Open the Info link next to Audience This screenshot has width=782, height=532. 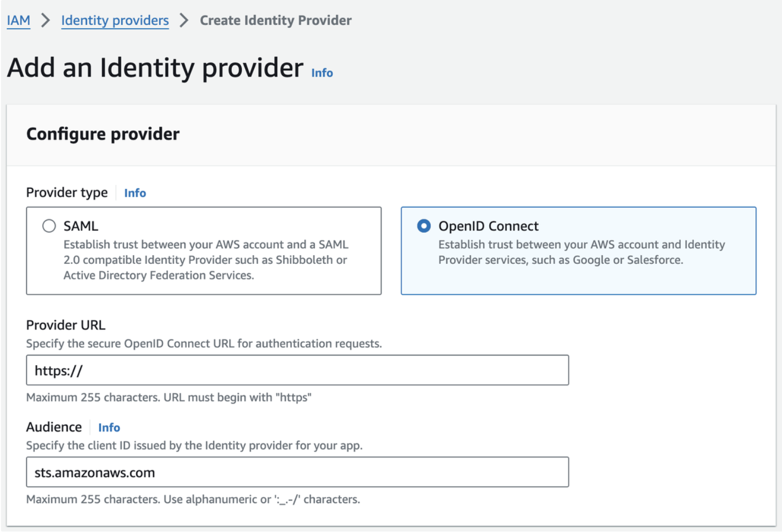109,428
